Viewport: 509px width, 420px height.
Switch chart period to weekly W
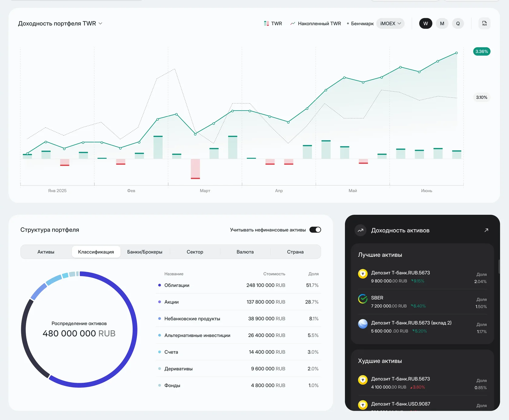point(426,23)
